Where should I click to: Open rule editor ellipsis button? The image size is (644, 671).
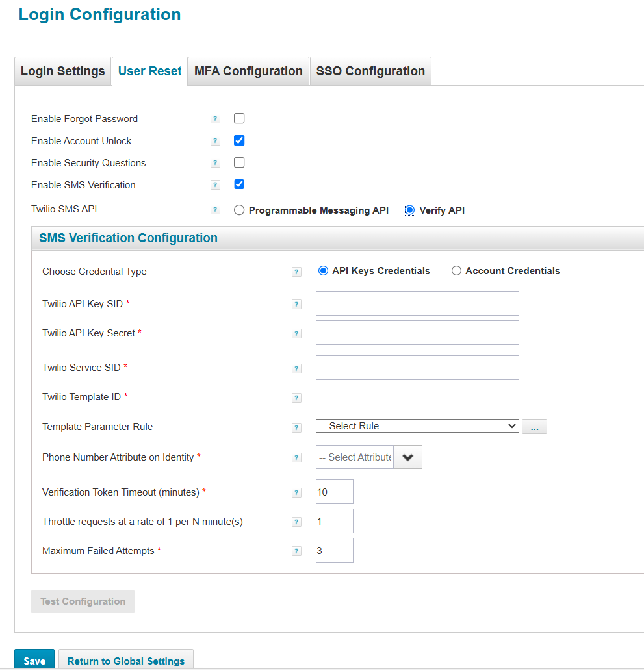[x=534, y=427]
